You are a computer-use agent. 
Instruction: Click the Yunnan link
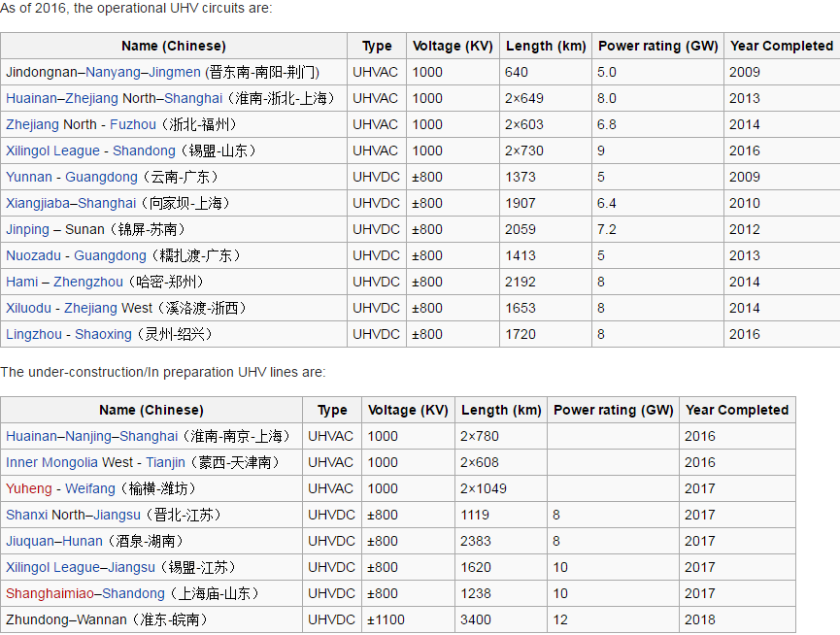(29, 177)
